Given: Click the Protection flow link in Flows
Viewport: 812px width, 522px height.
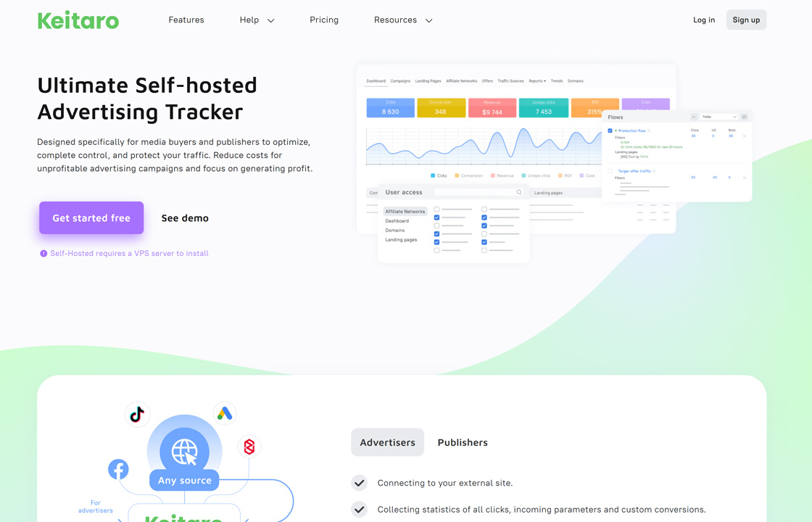Looking at the screenshot, I should [631, 130].
